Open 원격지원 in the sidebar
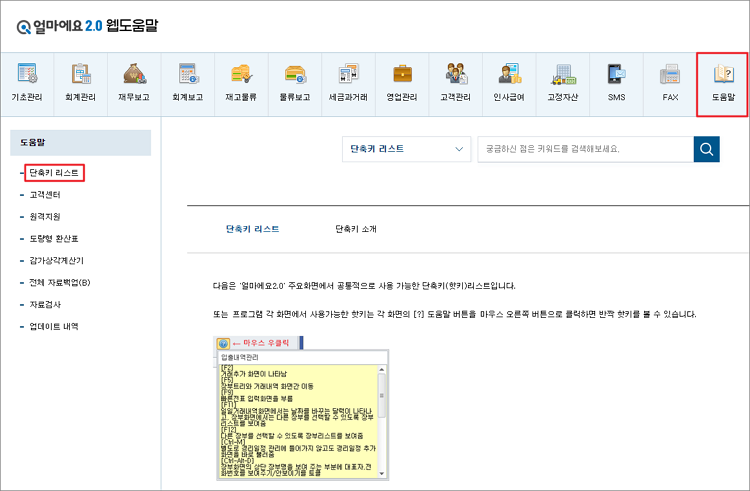 point(45,217)
